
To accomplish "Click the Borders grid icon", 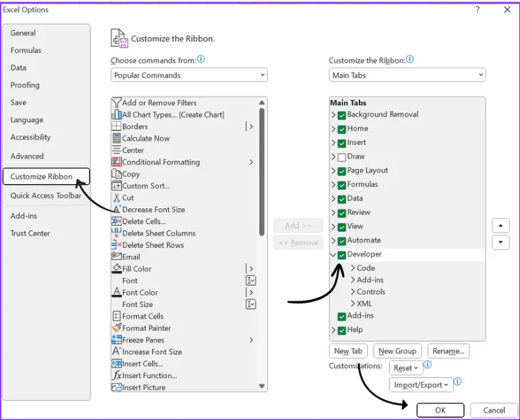I will coord(117,126).
